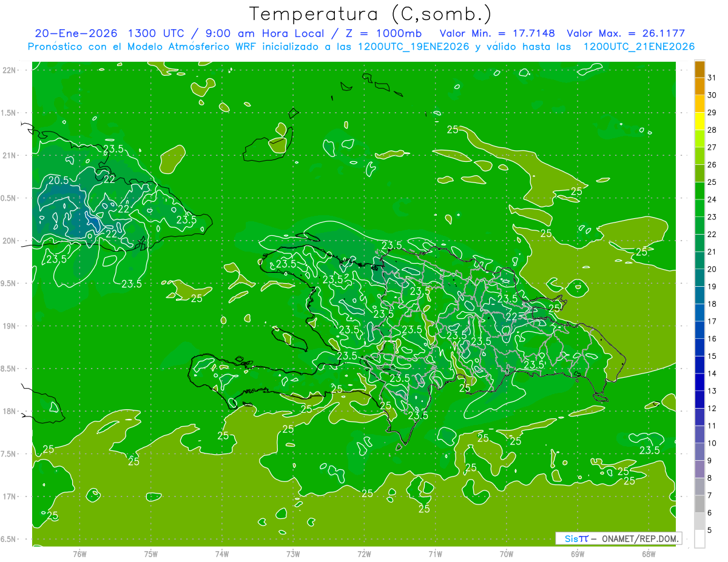The height and width of the screenshot is (562, 728).
Task: Click the 69W longitude axis label
Action: tap(578, 554)
